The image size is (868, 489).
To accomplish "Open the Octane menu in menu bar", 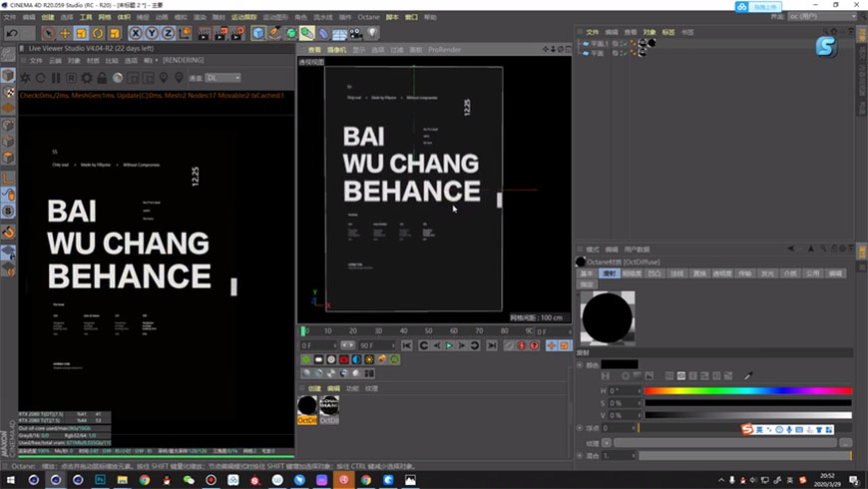I will (369, 17).
